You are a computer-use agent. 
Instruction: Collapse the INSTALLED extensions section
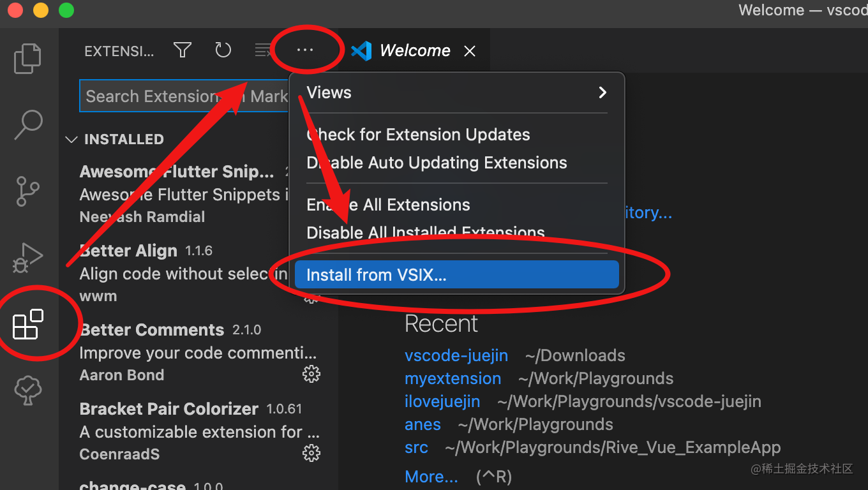(x=71, y=139)
